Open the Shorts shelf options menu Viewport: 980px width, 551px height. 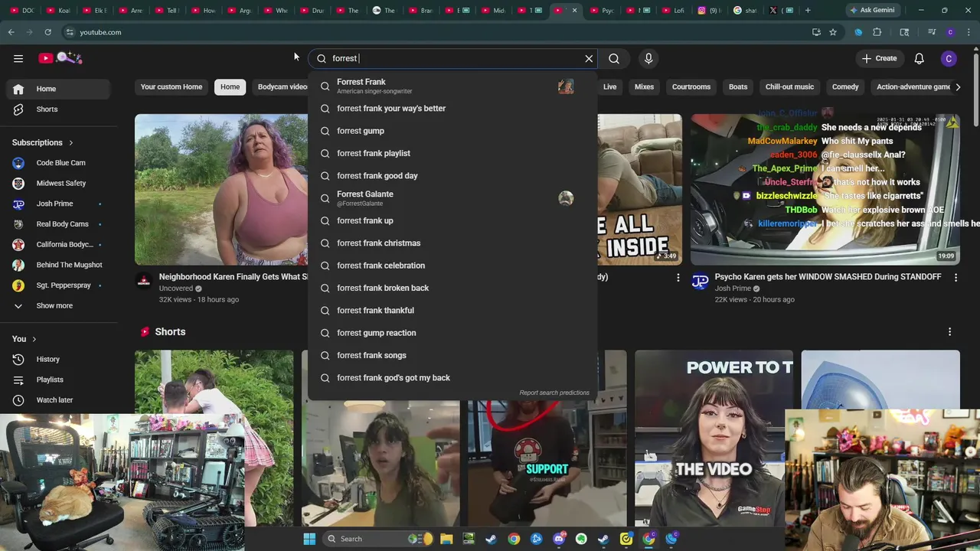coord(949,331)
